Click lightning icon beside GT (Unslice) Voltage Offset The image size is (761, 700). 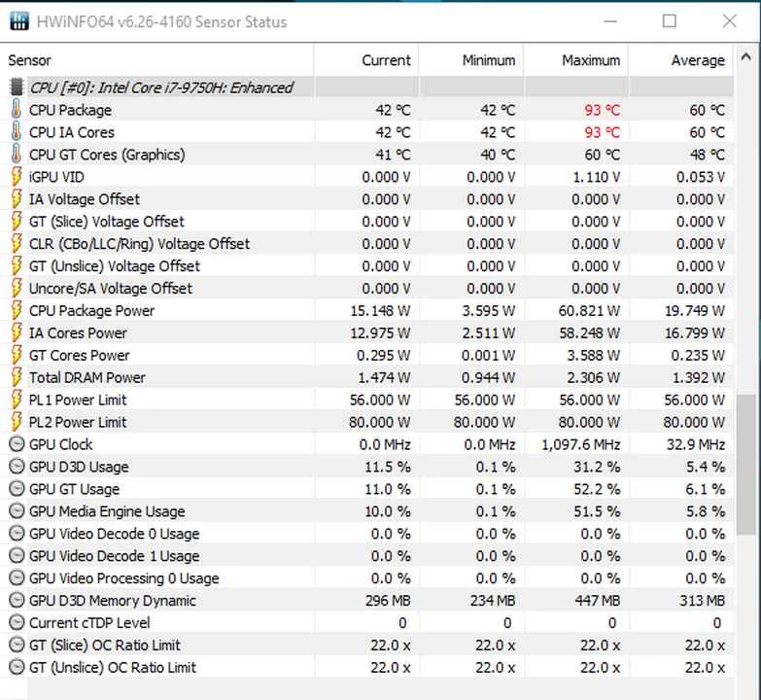coord(17,266)
